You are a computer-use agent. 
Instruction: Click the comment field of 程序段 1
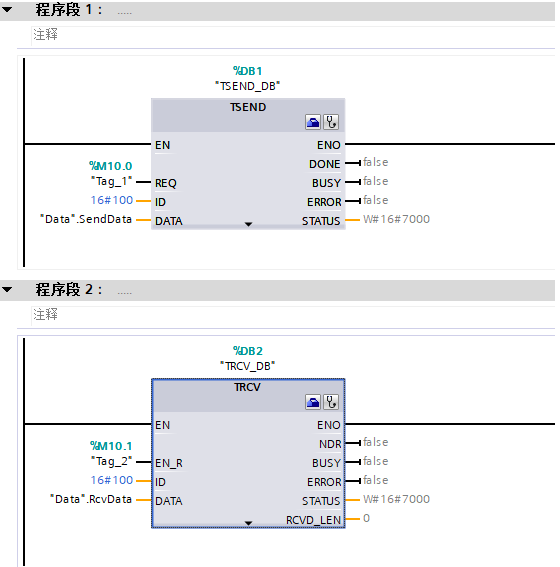[x=293, y=35]
